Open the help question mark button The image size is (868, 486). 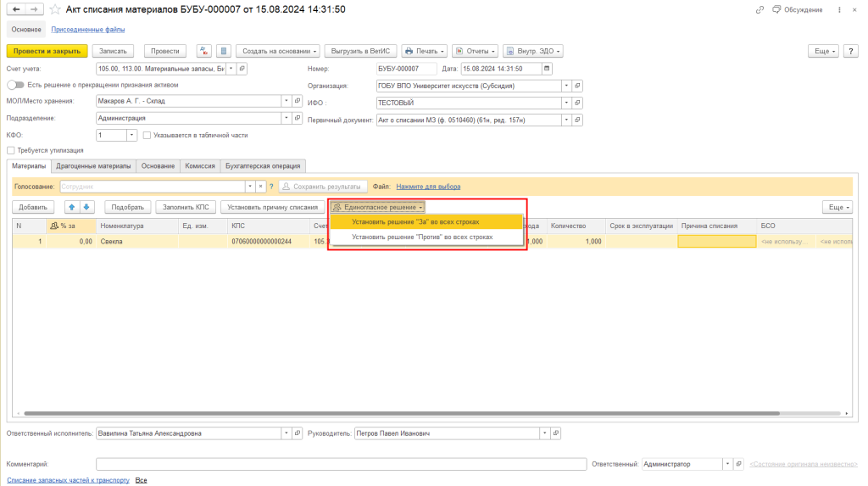point(851,51)
